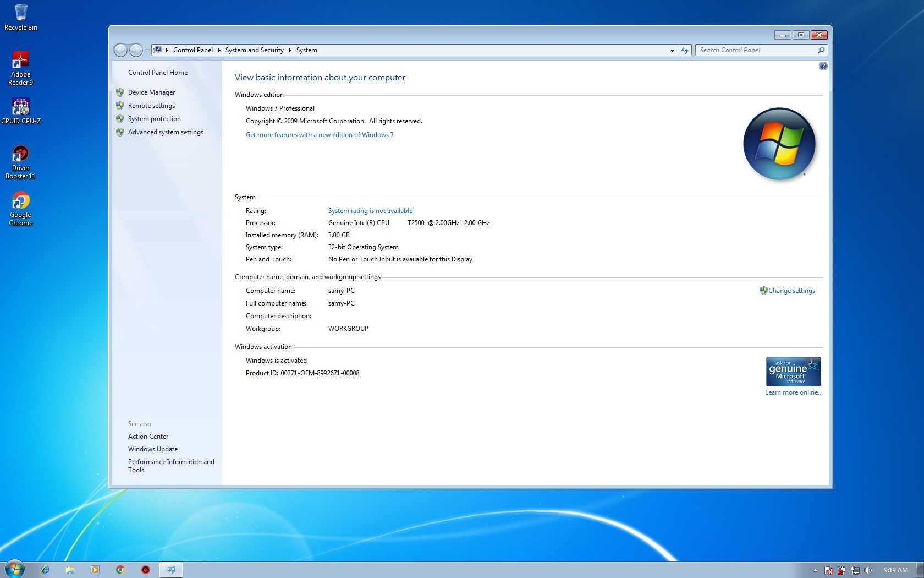Click the genuine Microsoft software badge
This screenshot has width=924, height=578.
pos(793,372)
